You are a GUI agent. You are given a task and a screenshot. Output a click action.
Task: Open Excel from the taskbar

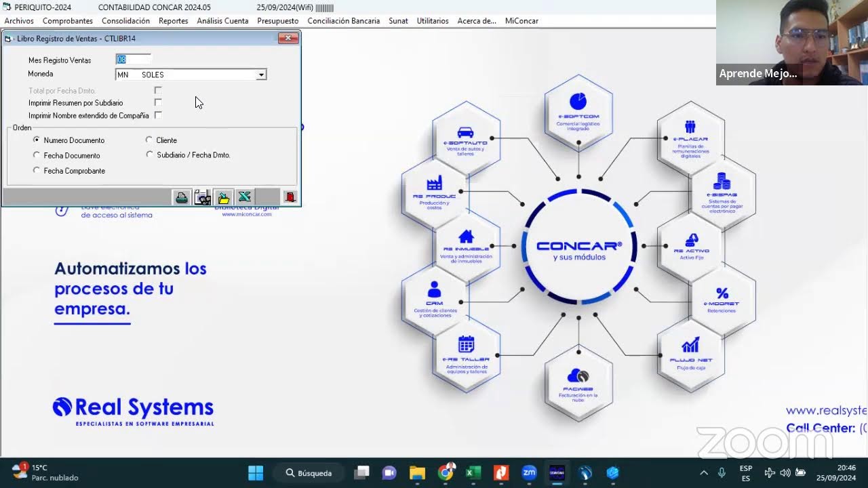(473, 472)
